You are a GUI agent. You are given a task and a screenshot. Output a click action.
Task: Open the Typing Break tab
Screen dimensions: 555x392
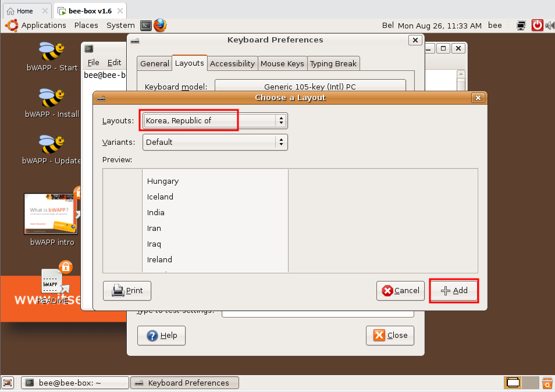(333, 63)
